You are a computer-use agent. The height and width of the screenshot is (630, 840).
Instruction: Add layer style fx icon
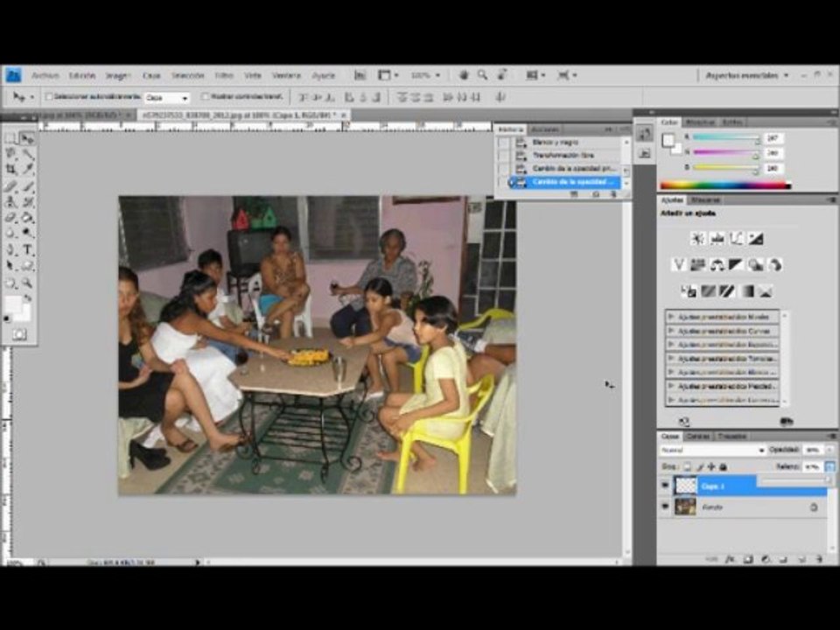point(730,559)
